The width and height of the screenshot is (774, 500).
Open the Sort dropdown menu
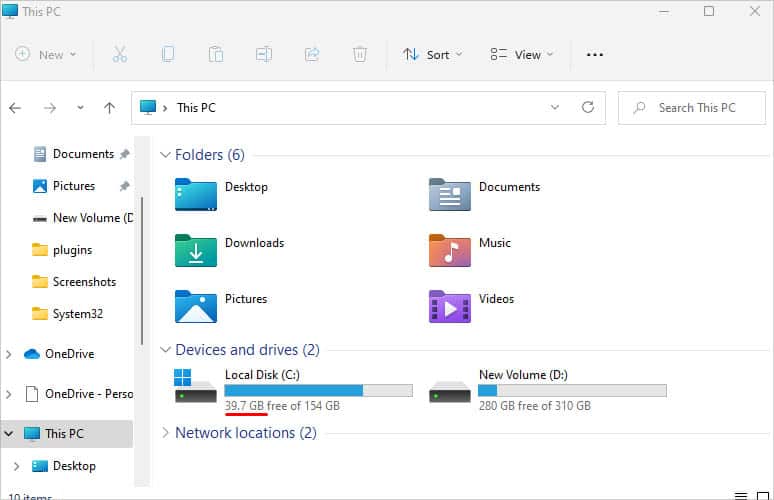432,54
